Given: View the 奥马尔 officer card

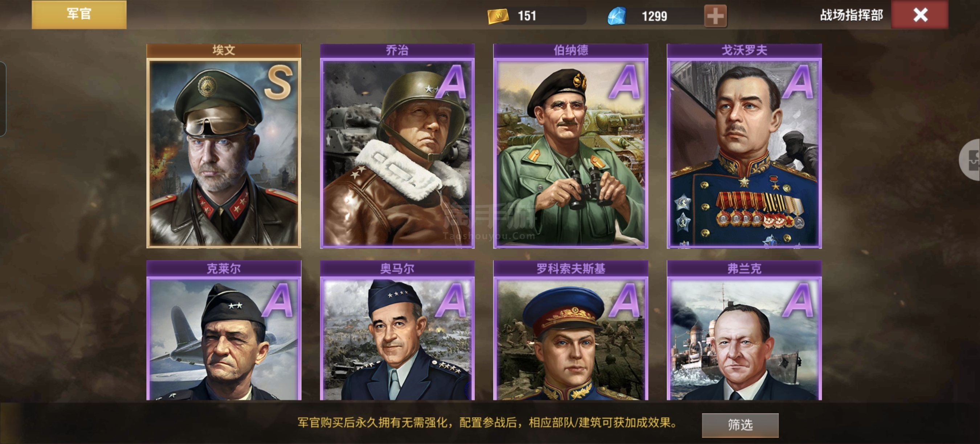Looking at the screenshot, I should [x=397, y=330].
